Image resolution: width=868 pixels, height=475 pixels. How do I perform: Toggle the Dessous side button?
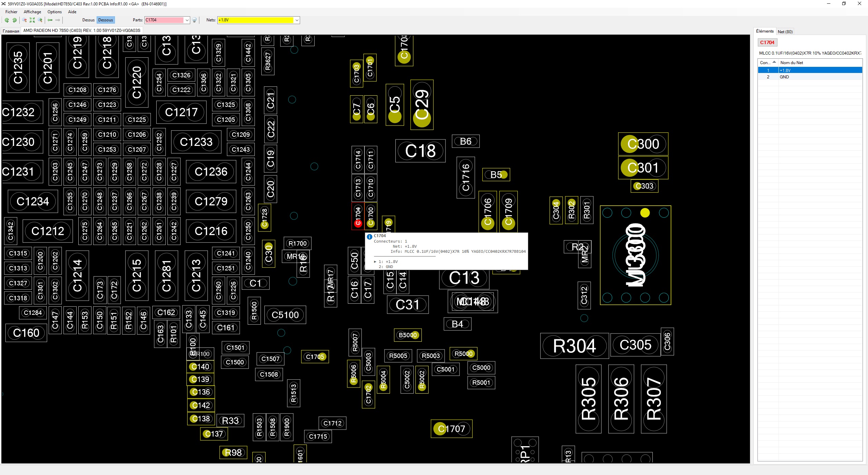pyautogui.click(x=105, y=20)
